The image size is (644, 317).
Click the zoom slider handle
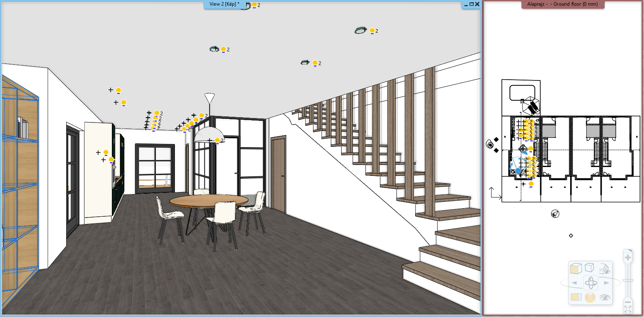click(x=628, y=280)
